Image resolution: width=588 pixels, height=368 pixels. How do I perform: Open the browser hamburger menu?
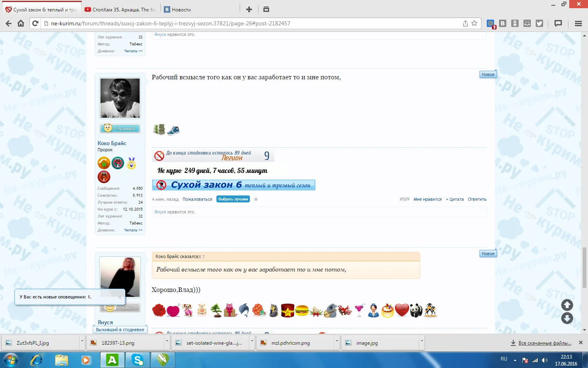coord(578,23)
